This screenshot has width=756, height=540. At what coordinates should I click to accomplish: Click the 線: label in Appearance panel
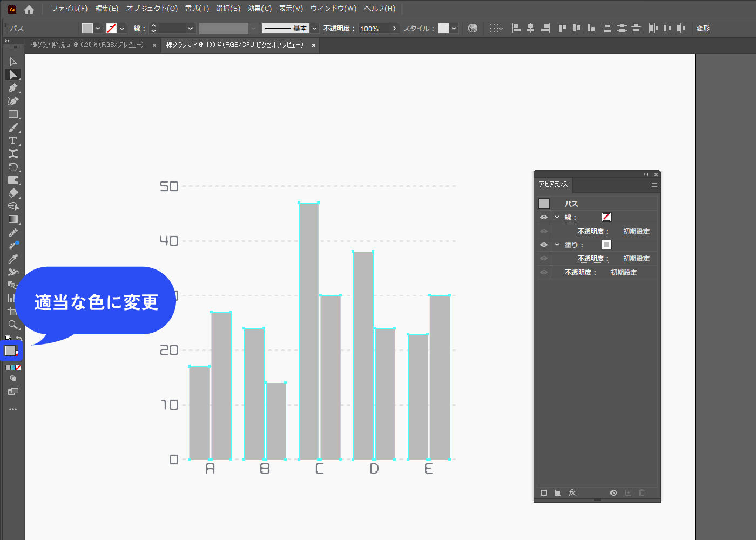571,217
